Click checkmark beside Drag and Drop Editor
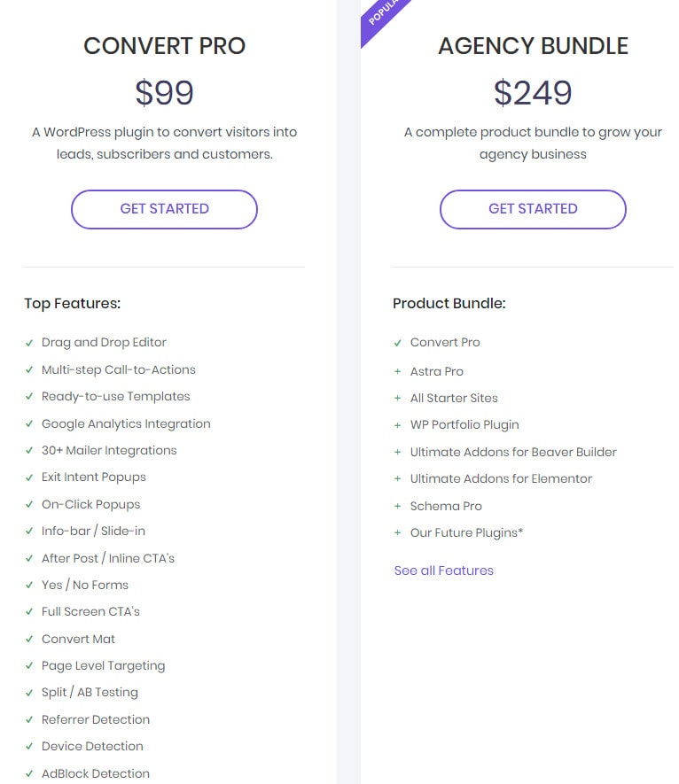The width and height of the screenshot is (679, 784). tap(29, 343)
